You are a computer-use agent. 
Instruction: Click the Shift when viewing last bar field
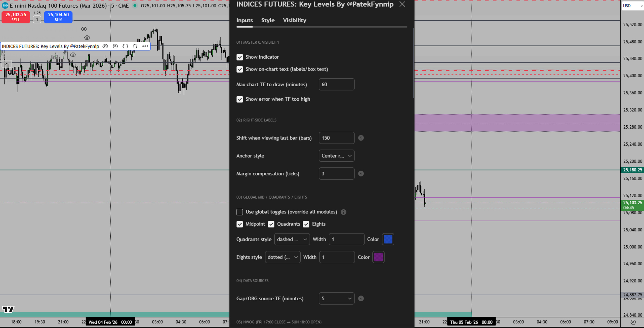337,138
